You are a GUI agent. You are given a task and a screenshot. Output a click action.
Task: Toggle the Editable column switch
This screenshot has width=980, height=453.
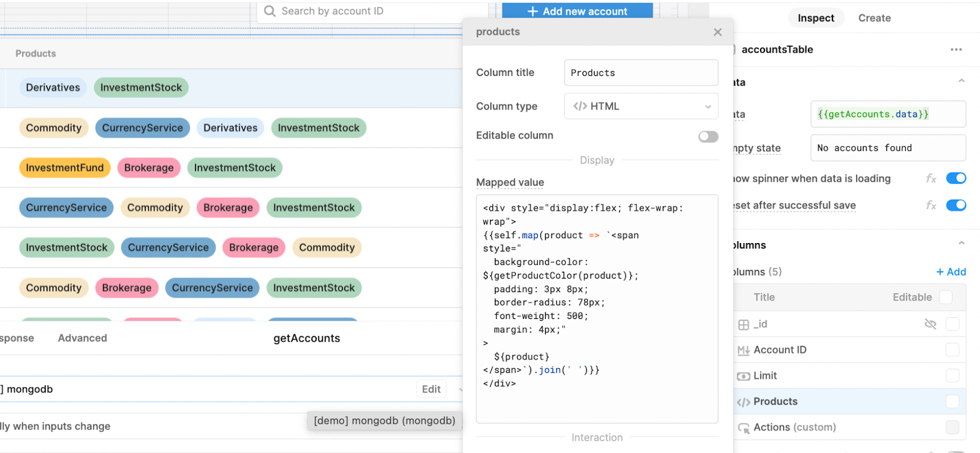coord(708,137)
